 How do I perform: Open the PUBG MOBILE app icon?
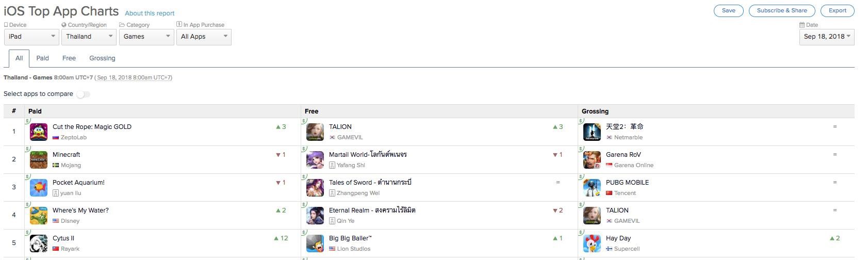(x=592, y=188)
